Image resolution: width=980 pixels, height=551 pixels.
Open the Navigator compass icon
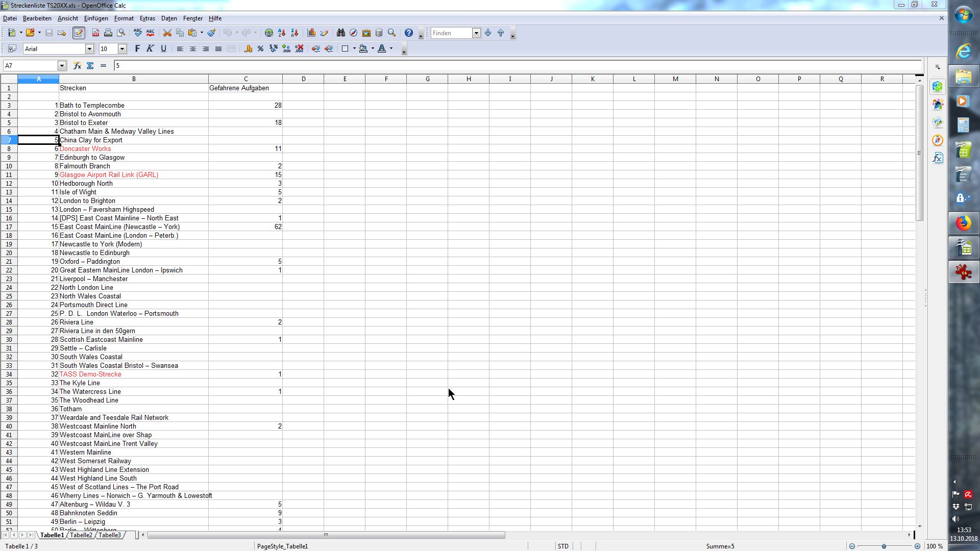(353, 33)
